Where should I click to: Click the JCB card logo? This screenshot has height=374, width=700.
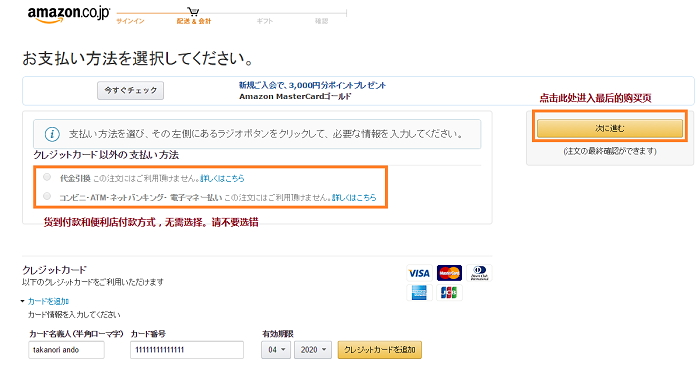[449, 293]
